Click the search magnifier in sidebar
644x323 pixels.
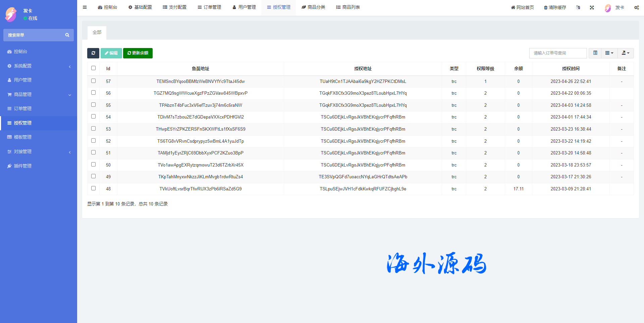tap(67, 35)
